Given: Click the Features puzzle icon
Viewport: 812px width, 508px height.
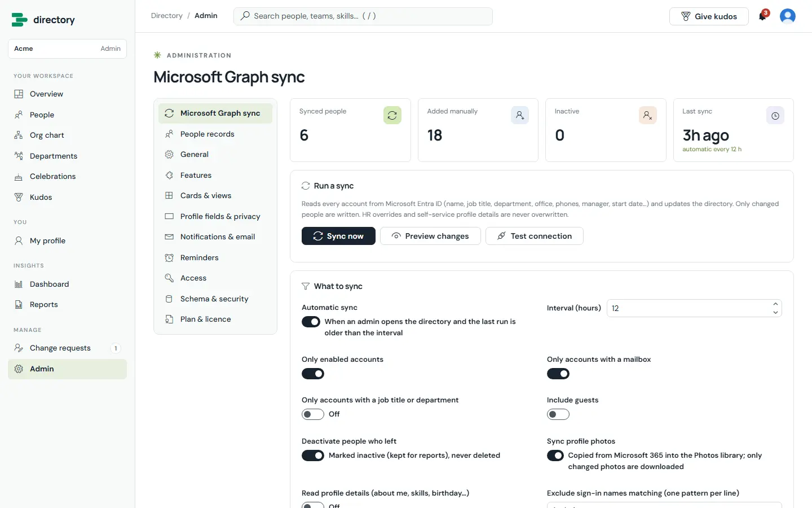Looking at the screenshot, I should 169,175.
